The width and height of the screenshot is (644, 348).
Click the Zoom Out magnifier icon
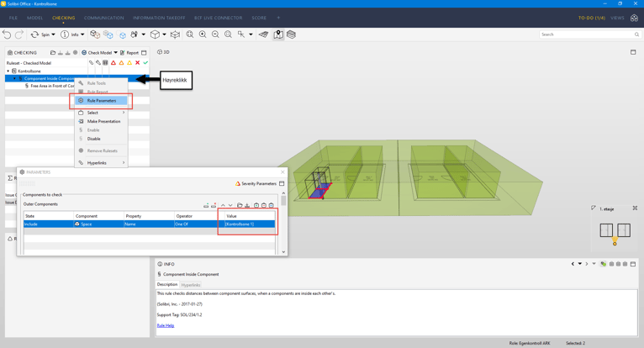tap(215, 34)
